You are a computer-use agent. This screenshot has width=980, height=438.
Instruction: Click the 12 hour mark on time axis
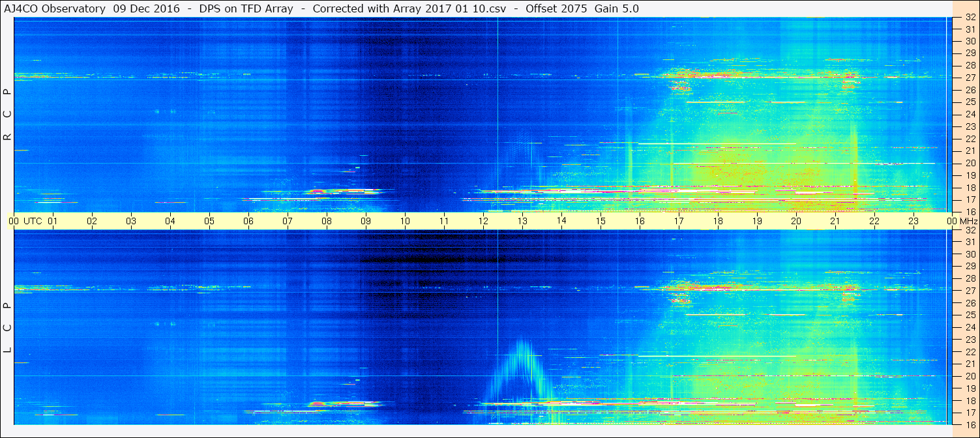coord(483,221)
